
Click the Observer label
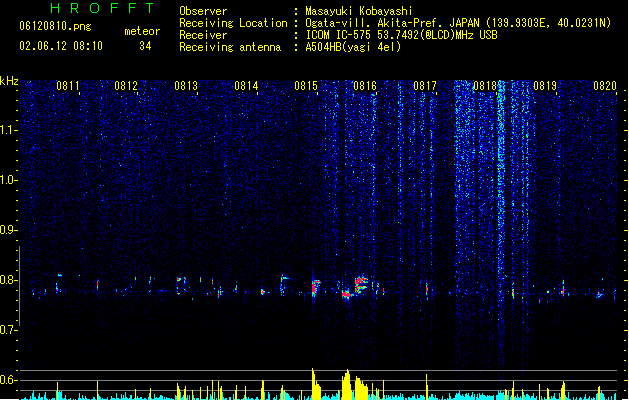(203, 11)
